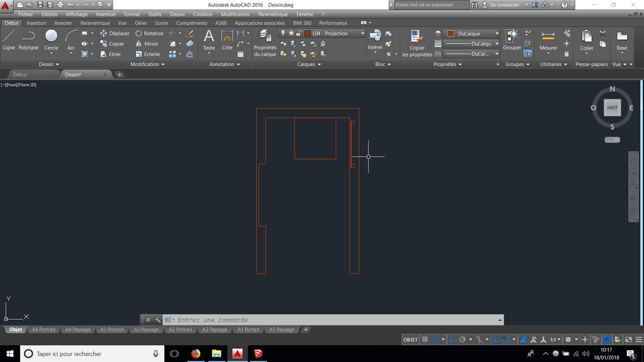Click the command line customize wrench icon

[x=157, y=320]
